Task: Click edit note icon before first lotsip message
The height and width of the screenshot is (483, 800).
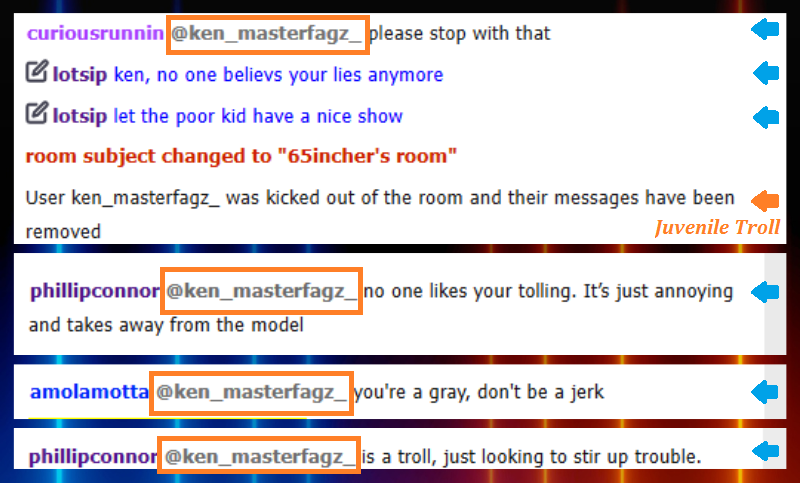Action: point(37,71)
